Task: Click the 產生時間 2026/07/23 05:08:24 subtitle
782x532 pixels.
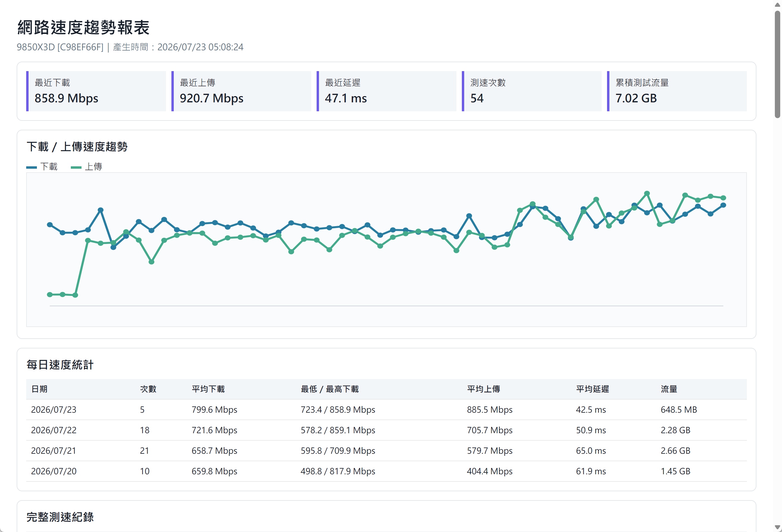Action: pyautogui.click(x=178, y=47)
